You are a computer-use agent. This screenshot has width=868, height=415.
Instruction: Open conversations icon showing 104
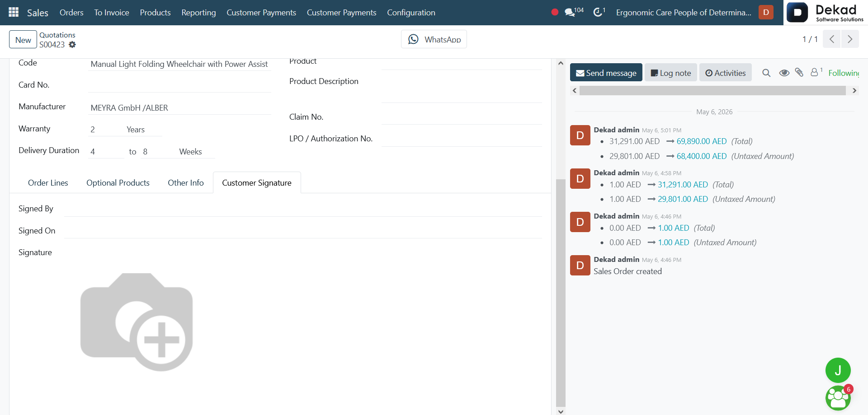click(574, 12)
